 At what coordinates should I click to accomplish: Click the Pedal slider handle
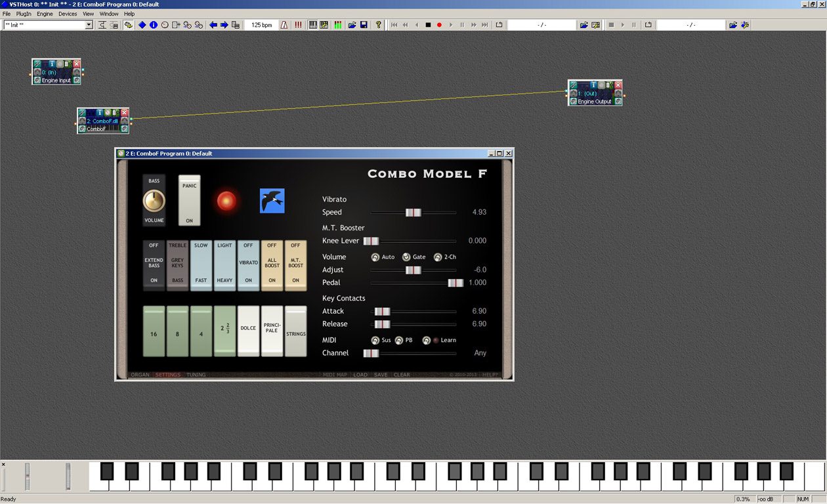click(x=456, y=283)
